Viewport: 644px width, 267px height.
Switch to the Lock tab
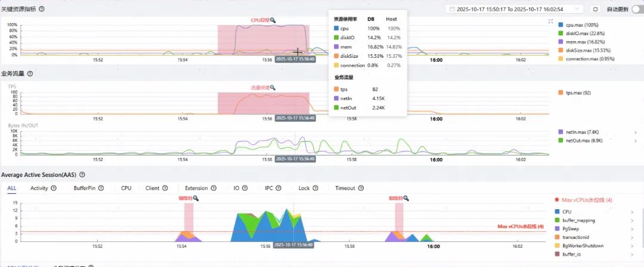pos(304,188)
